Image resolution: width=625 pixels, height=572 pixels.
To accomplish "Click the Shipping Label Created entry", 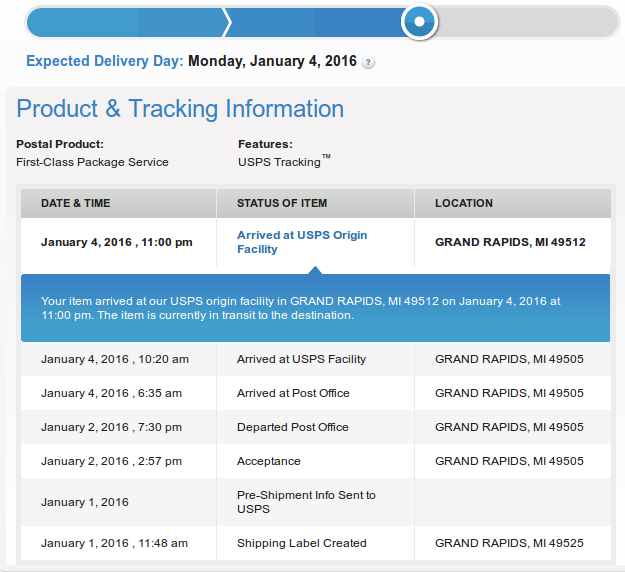I will [302, 543].
